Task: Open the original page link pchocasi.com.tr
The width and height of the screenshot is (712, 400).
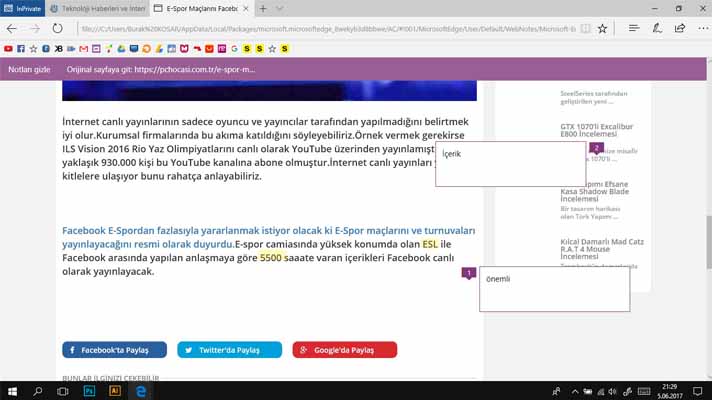Action: coord(161,70)
